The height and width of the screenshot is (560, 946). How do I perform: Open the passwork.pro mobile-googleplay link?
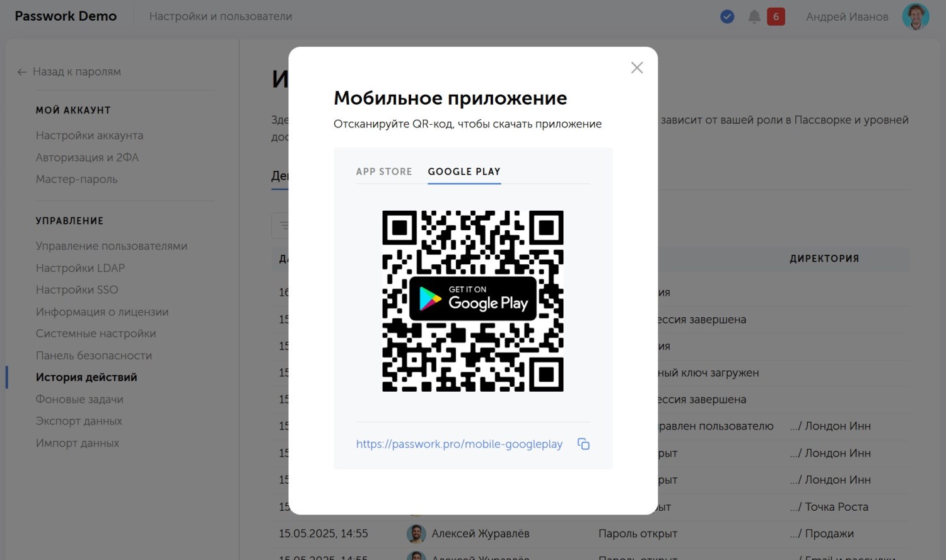(x=459, y=444)
